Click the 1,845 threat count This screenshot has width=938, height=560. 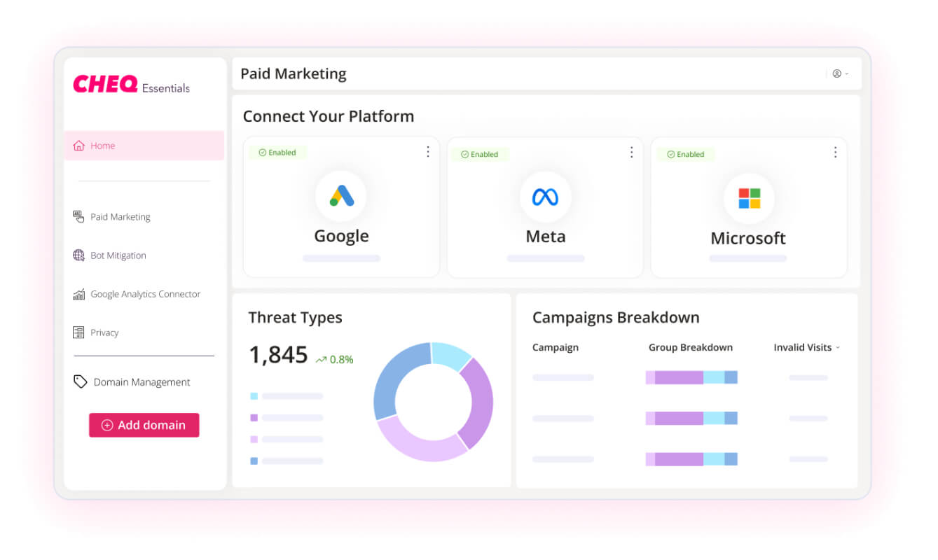click(x=278, y=356)
